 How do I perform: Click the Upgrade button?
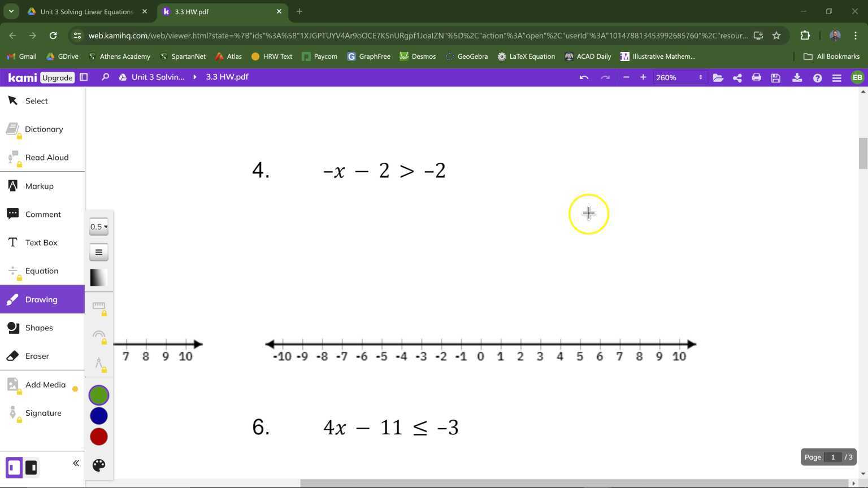(x=57, y=77)
